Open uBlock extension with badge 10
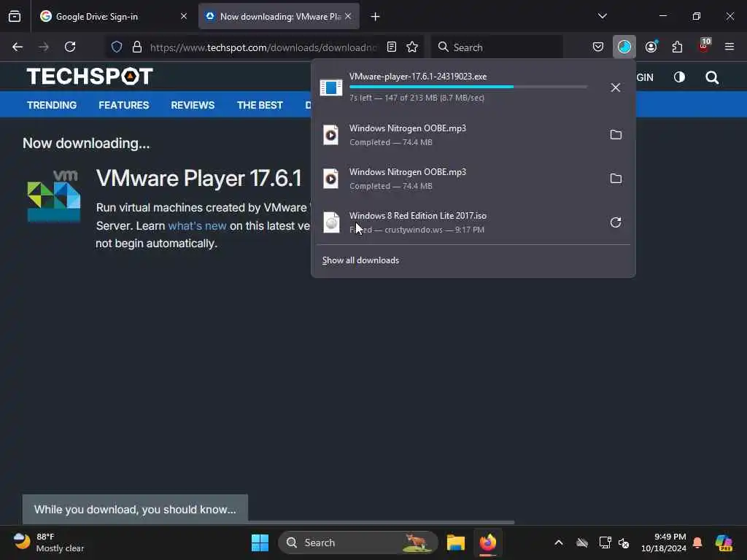 704,46
